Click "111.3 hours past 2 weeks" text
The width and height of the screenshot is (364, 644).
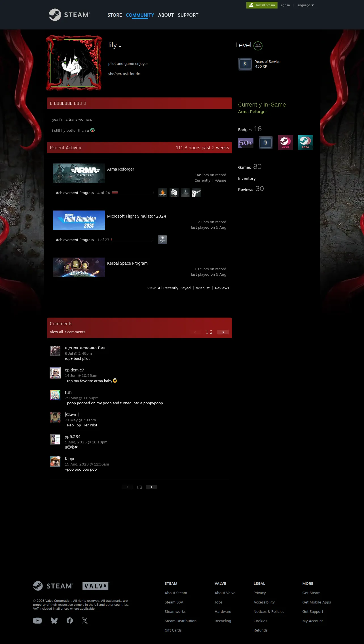(x=202, y=148)
